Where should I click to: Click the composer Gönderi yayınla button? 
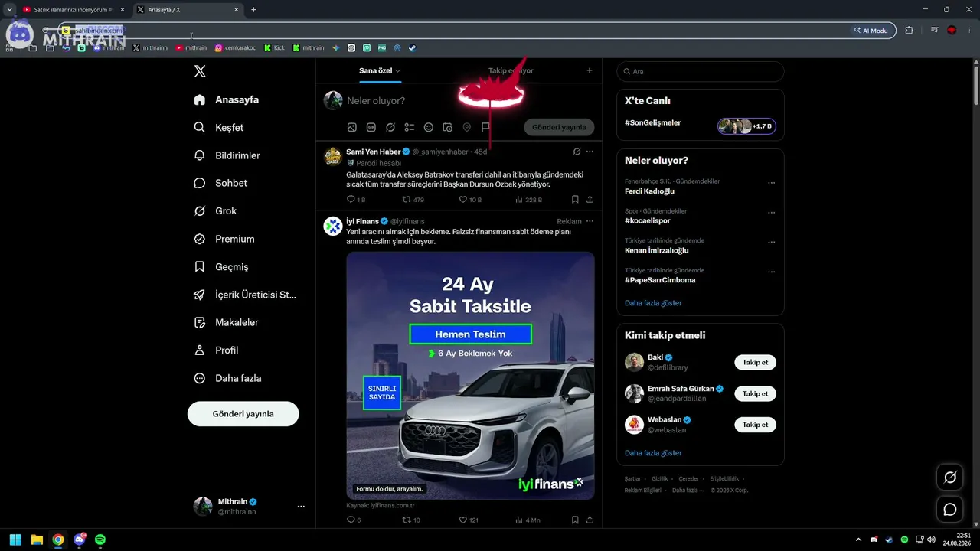coord(559,127)
